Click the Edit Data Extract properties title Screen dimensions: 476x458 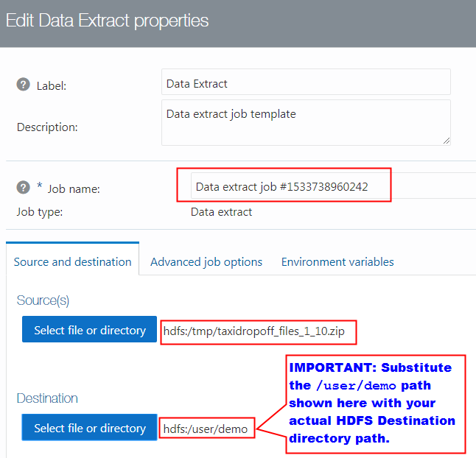107,21
